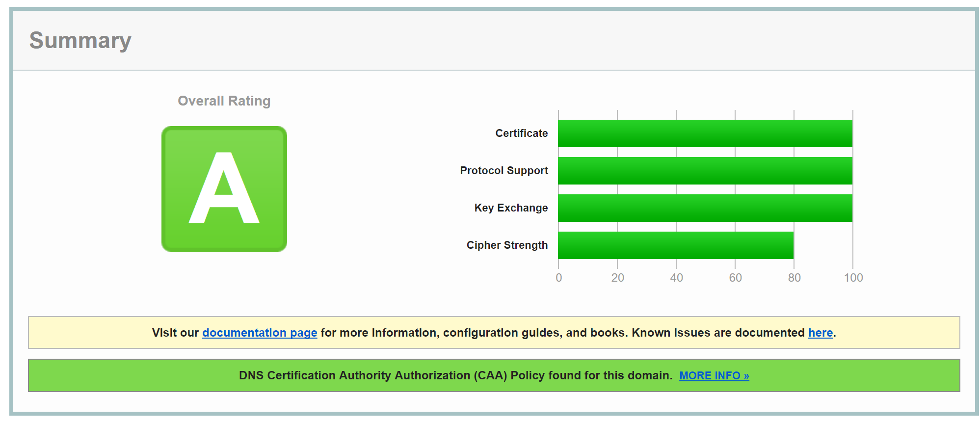Click the '100' axis value

click(853, 278)
